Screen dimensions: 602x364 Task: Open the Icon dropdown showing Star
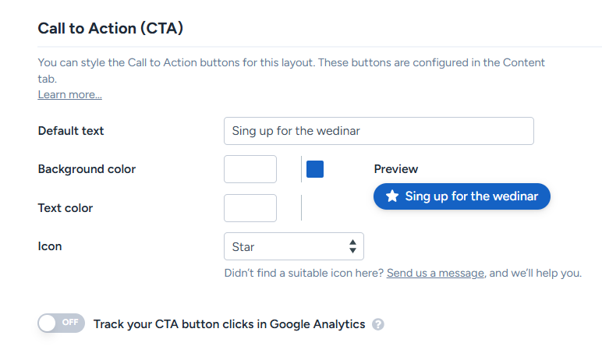pos(293,246)
